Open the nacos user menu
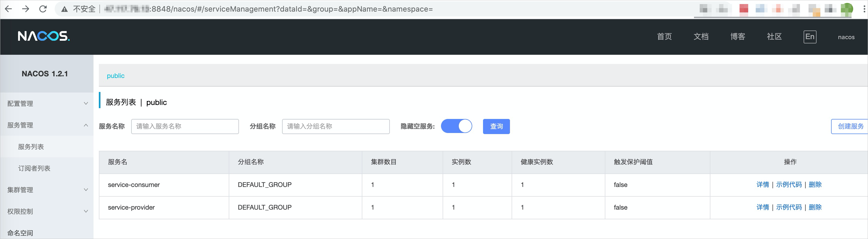Screen dimensions: 868x239 click(x=846, y=37)
